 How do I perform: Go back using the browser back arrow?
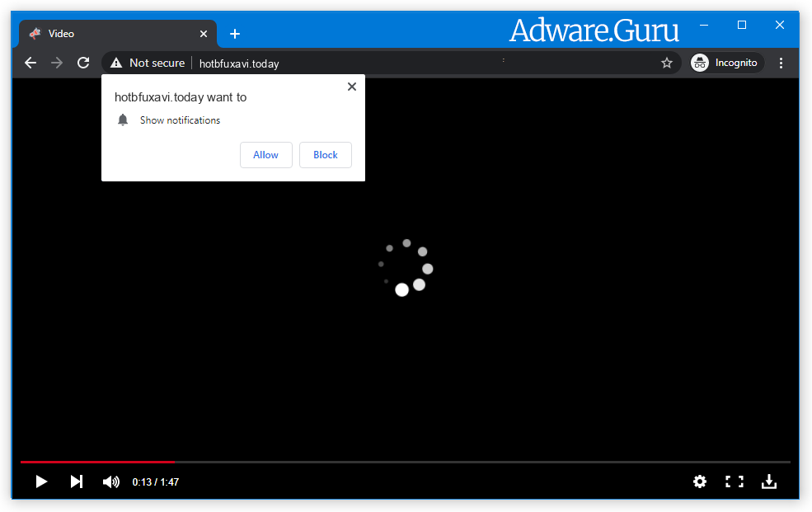[x=31, y=63]
